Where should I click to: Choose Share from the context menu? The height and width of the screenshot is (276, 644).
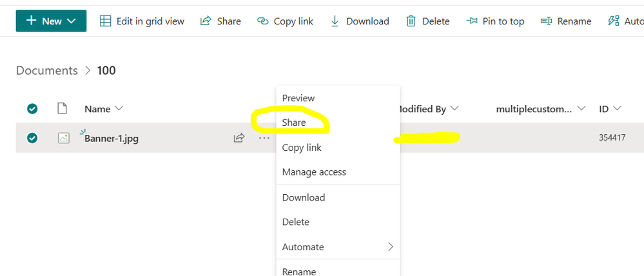coord(294,123)
